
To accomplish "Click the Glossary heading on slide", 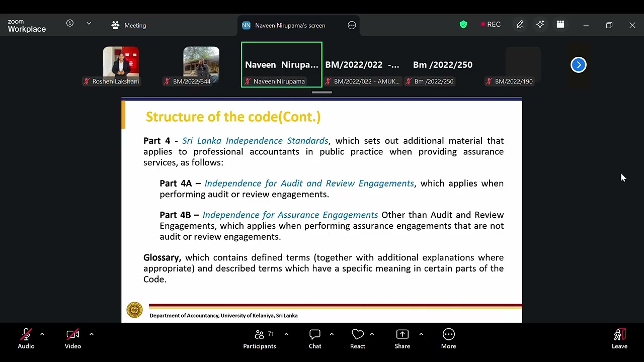I will coord(162,258).
